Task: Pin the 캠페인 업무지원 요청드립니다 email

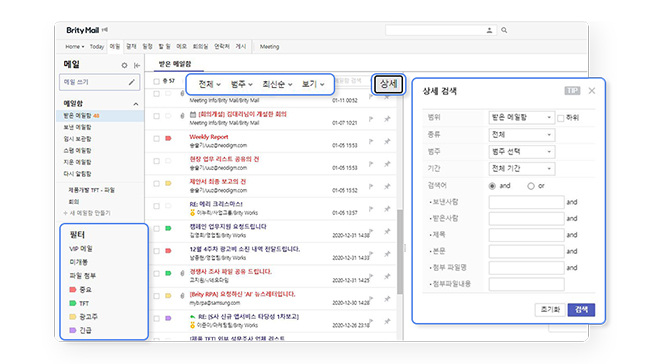Action: tap(387, 231)
